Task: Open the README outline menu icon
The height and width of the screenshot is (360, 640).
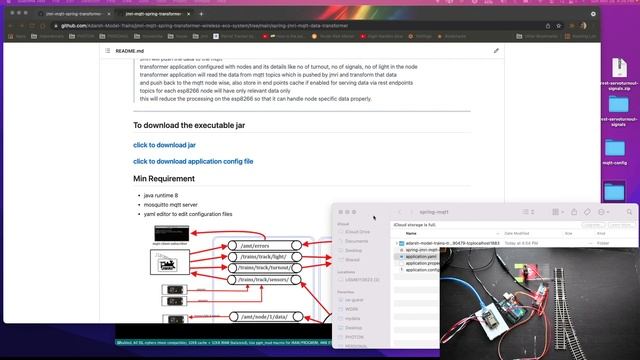Action: tap(107, 51)
